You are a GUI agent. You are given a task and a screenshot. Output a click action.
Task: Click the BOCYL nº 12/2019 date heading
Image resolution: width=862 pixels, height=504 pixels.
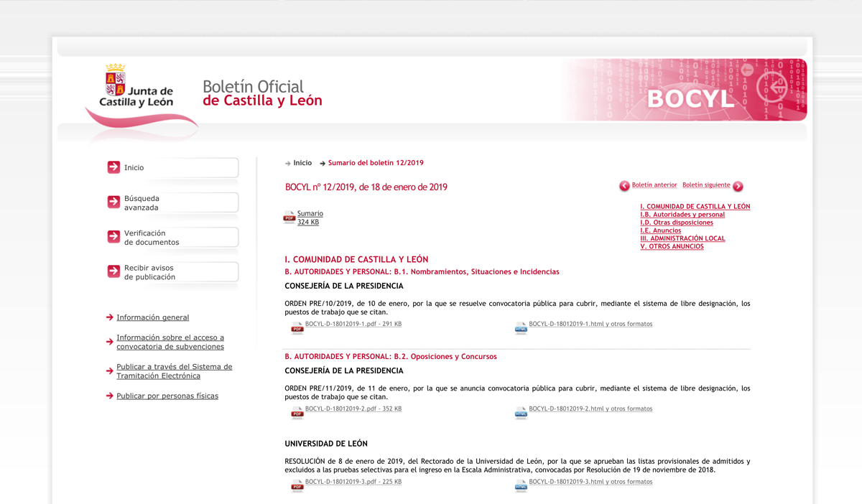[366, 187]
